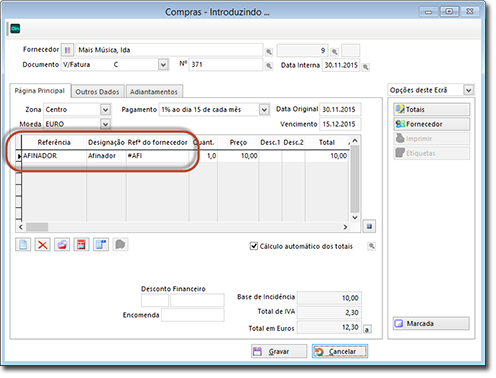
Task: Click Total column header
Action: (327, 142)
